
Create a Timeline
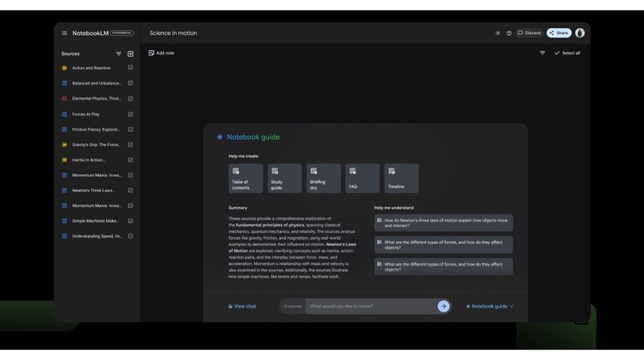pyautogui.click(x=401, y=179)
